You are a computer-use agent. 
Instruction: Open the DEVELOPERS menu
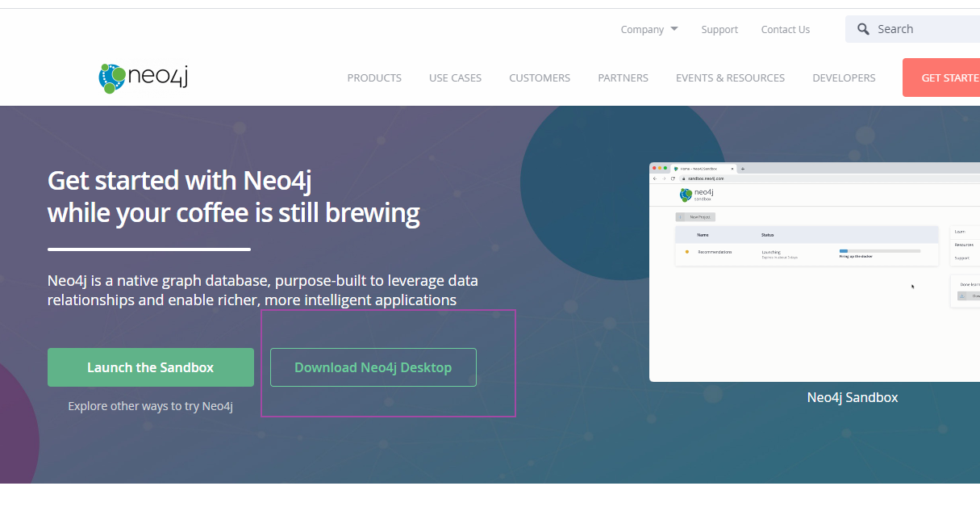pos(844,78)
